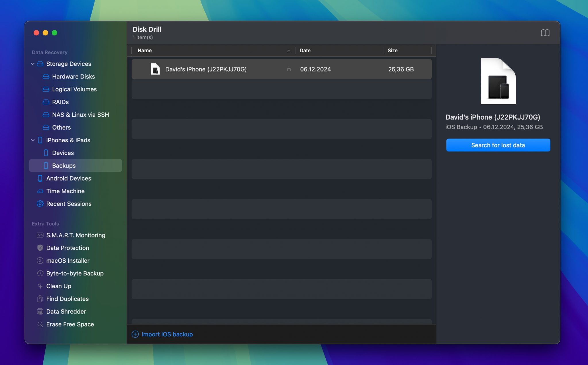
Task: Select Backups in the sidebar
Action: [64, 166]
